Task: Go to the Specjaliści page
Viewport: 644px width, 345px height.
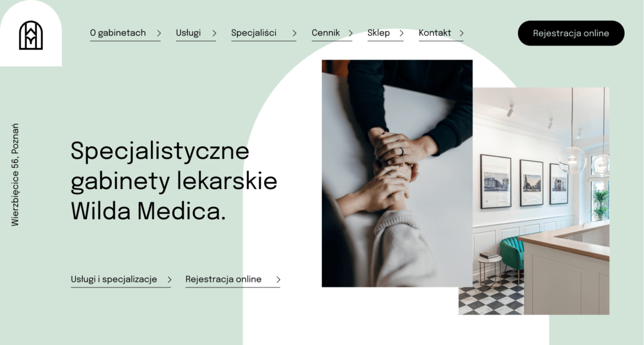Action: [254, 33]
